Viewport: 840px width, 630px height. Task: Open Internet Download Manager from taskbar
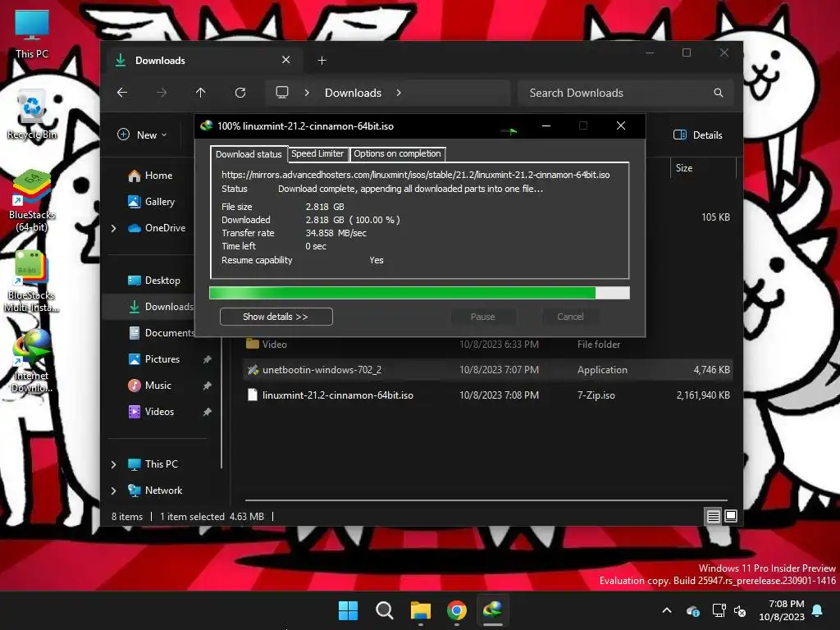(493, 610)
